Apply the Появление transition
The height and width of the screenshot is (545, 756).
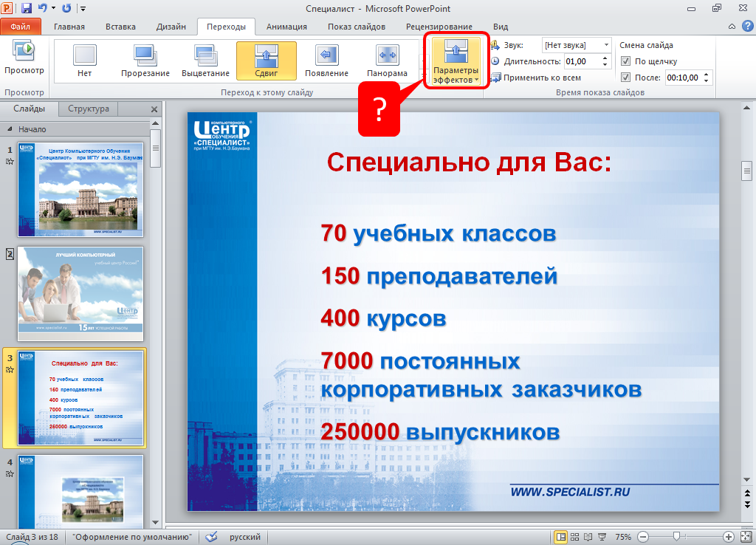pos(326,61)
